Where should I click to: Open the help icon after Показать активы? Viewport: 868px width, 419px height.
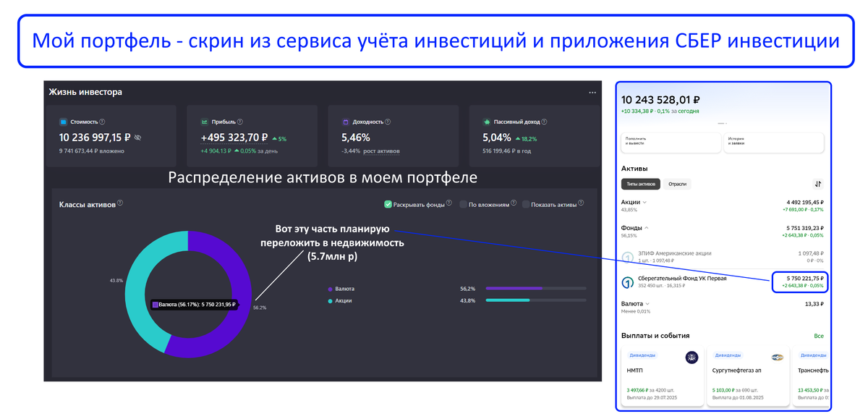(582, 204)
